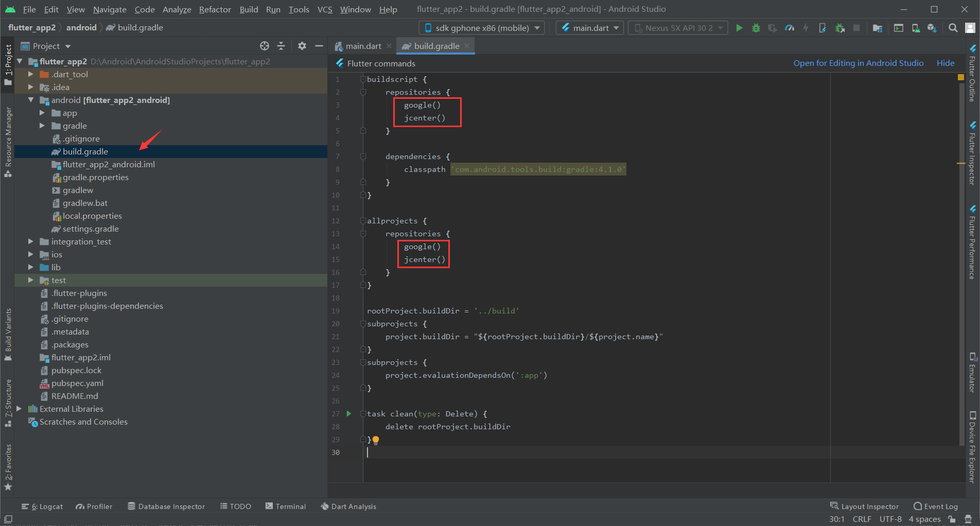Click Open for Editing in Android Studio link
Viewport: 980px width, 526px height.
coord(858,63)
